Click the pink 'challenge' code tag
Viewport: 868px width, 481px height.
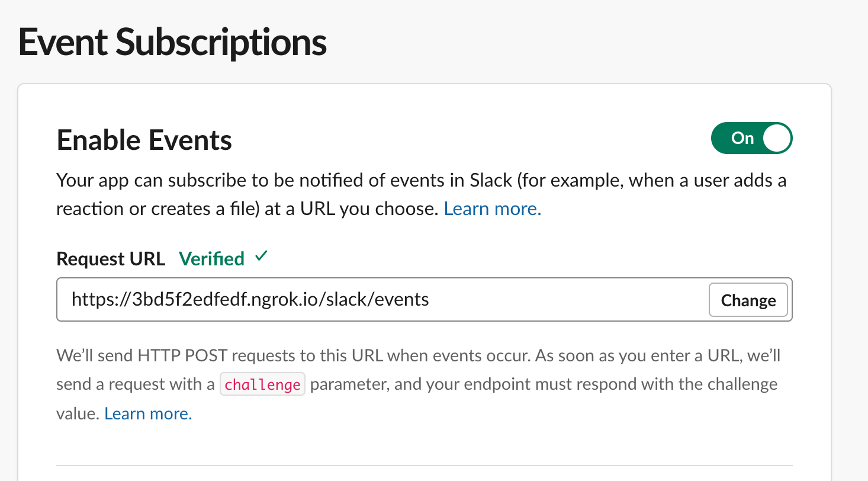[262, 384]
